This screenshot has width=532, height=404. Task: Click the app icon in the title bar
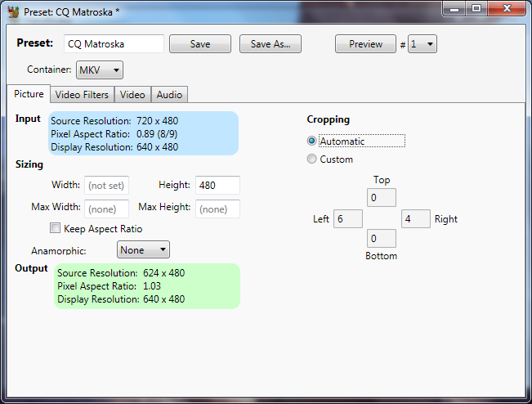pos(13,12)
